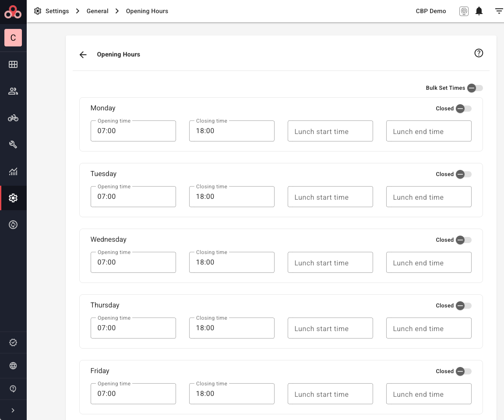
Task: Go back with the left arrow
Action: 83,55
